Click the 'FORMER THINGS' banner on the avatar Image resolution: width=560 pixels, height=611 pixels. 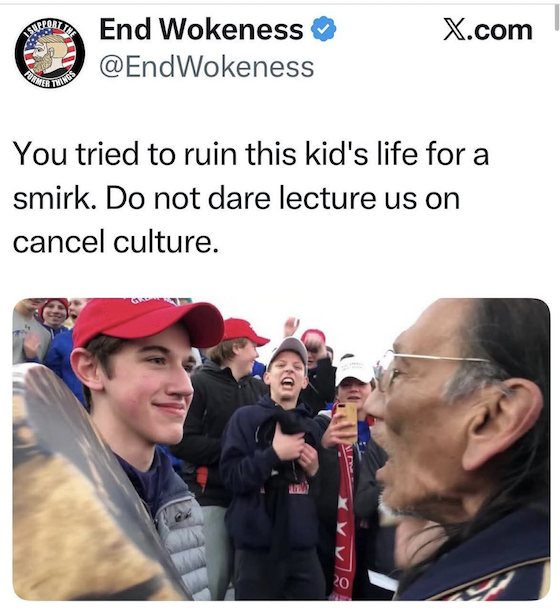click(50, 79)
